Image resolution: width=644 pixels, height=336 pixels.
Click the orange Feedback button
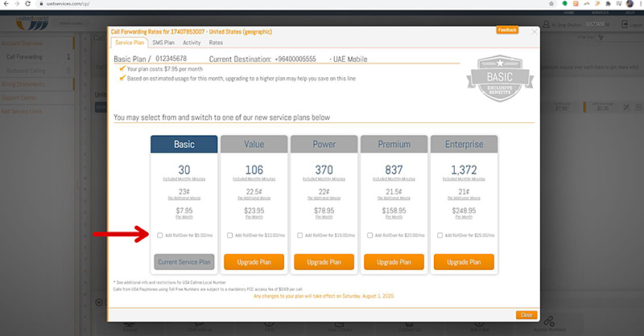pos(507,30)
